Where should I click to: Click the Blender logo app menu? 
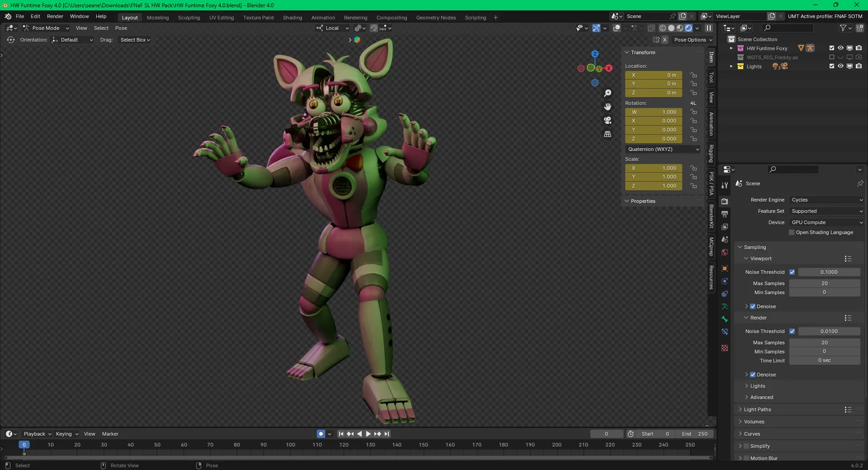pos(8,17)
